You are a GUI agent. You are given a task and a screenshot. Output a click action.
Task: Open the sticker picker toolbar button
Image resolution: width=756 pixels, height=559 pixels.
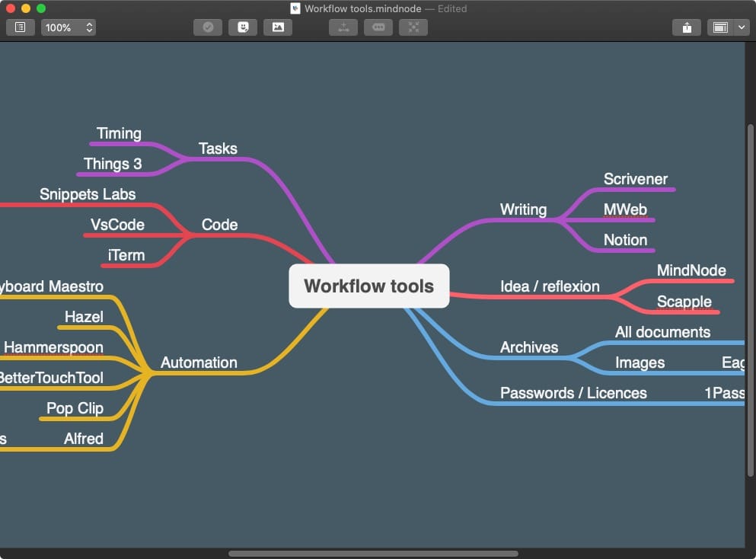(x=243, y=27)
